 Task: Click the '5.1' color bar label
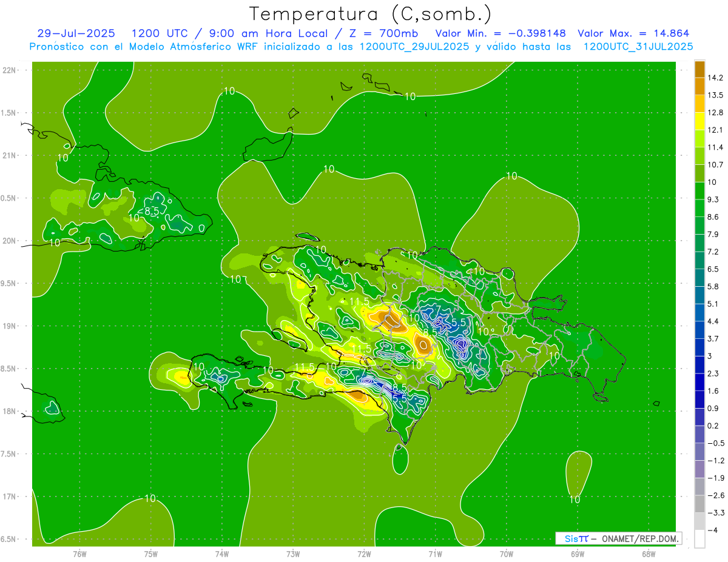pos(713,304)
